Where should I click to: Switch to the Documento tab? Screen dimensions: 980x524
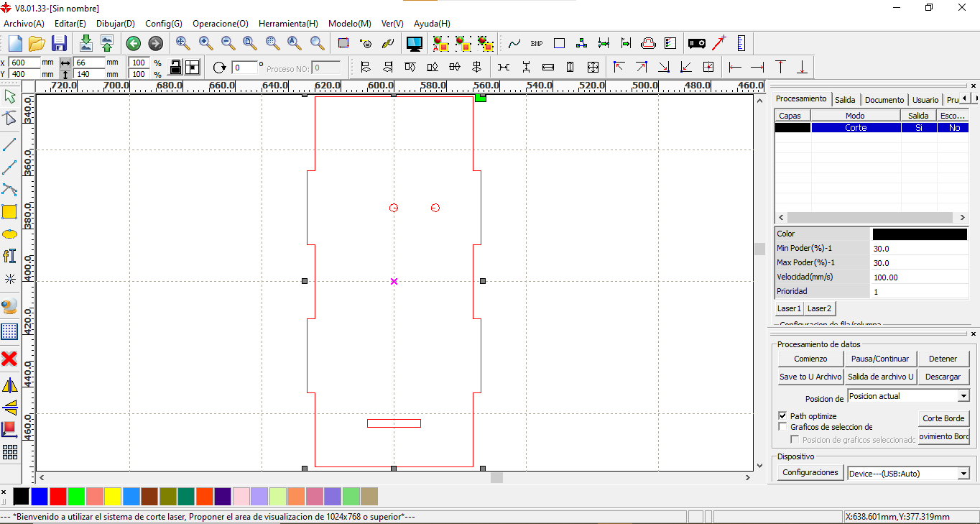pos(884,100)
